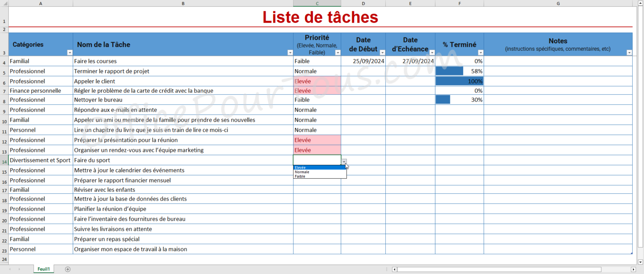Open the Notes column filter
The height and width of the screenshot is (274, 644).
629,53
